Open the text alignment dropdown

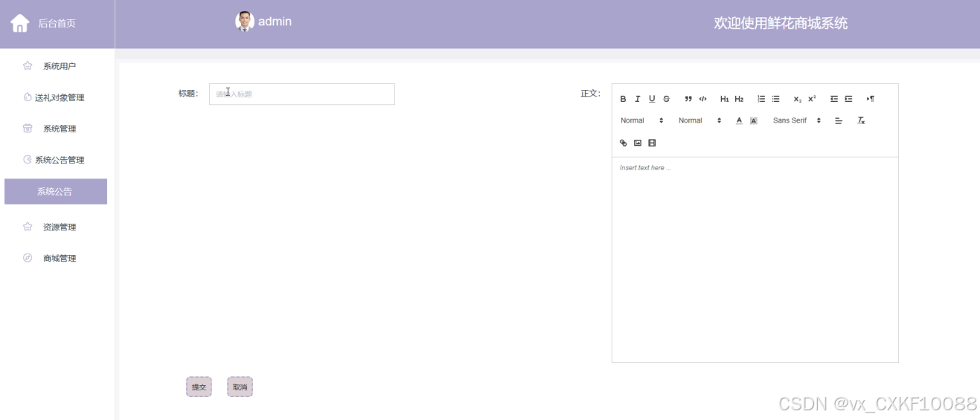click(x=839, y=120)
